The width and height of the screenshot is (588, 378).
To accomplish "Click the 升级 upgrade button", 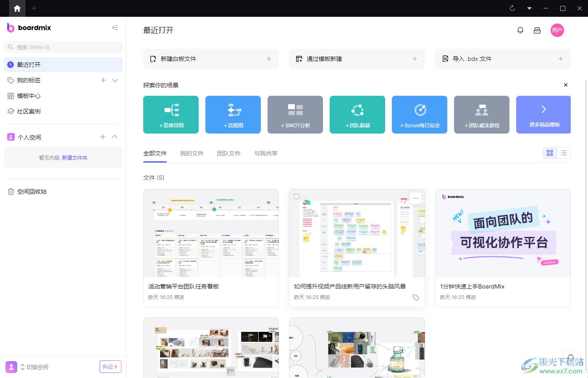I will tap(110, 367).
